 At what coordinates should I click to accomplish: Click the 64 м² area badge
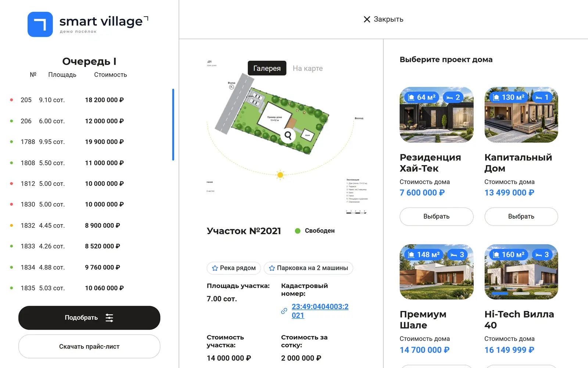tap(421, 97)
